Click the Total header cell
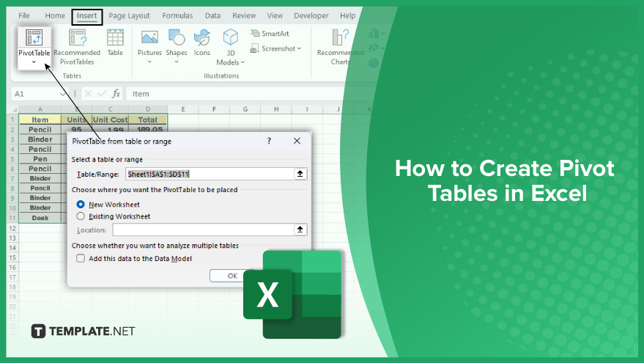The height and width of the screenshot is (363, 644). pyautogui.click(x=147, y=120)
